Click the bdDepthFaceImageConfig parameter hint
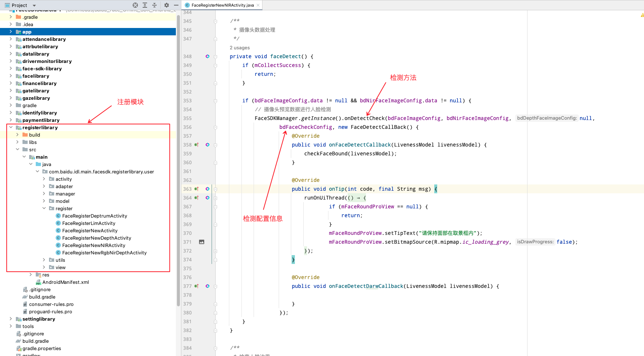This screenshot has width=644, height=356. 547,118
